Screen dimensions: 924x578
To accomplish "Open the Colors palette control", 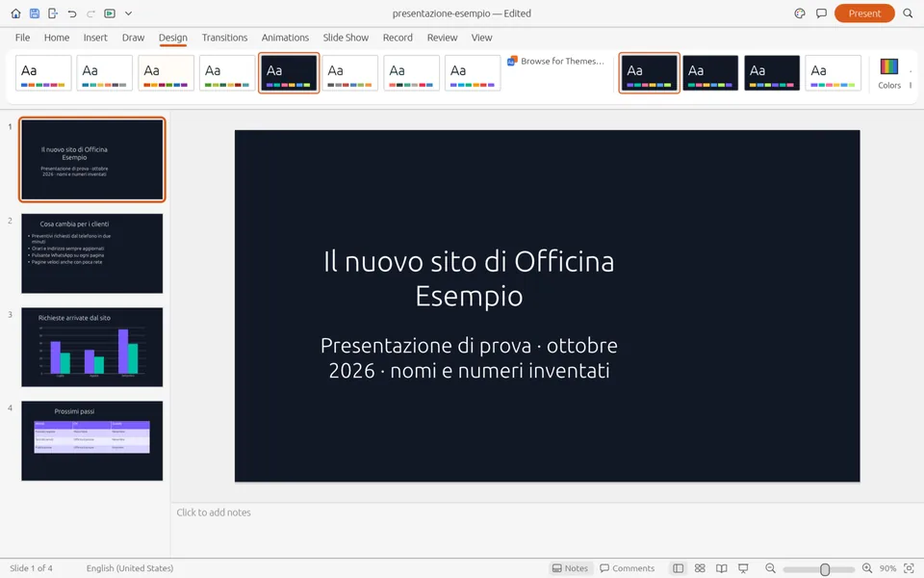I will [889, 73].
